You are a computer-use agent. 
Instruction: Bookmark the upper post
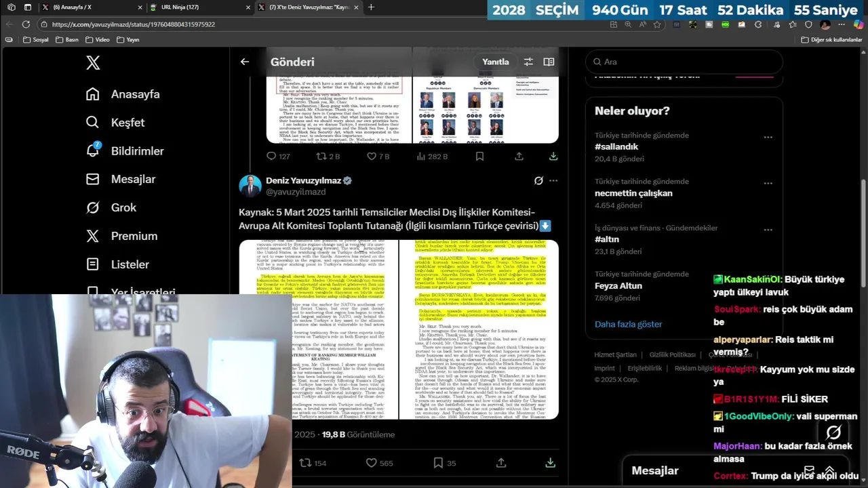[479, 156]
